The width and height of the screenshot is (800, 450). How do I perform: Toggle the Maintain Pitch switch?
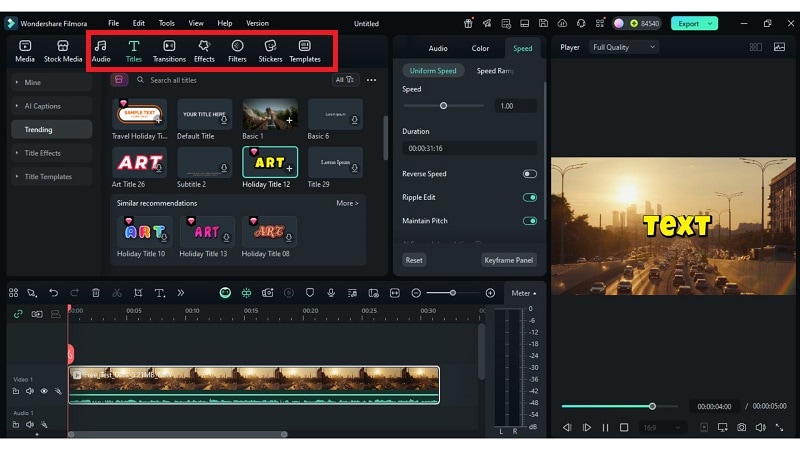coord(530,221)
